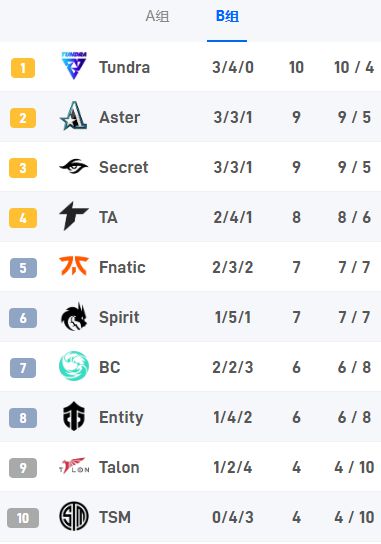Click the Tundra team logo
Image resolution: width=381 pixels, height=544 pixels.
[x=74, y=66]
